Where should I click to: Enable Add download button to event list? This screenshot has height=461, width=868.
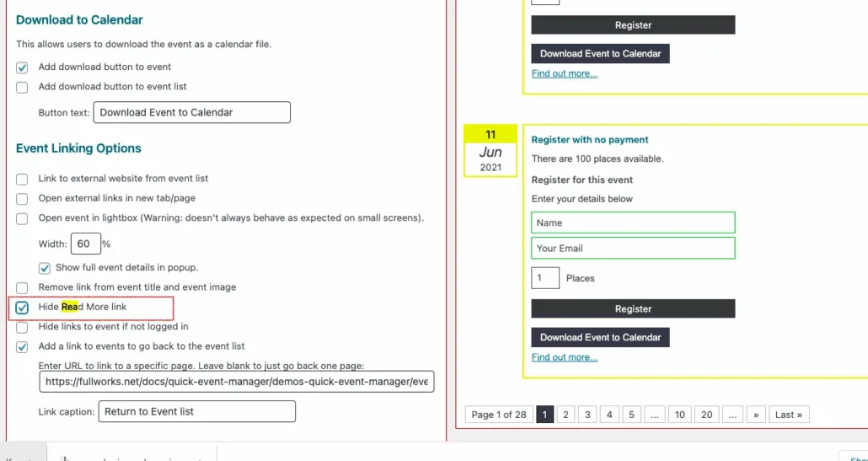coord(22,88)
